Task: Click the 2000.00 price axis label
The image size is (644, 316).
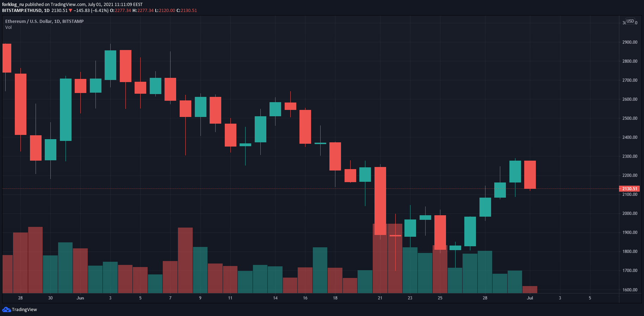Action: [x=630, y=213]
